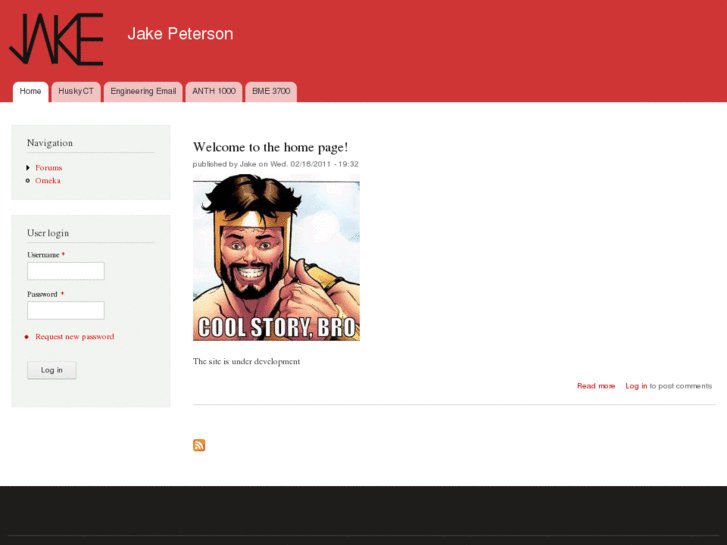Viewport: 727px width, 545px height.
Task: Click 'The site is under development' text
Action: 246,361
